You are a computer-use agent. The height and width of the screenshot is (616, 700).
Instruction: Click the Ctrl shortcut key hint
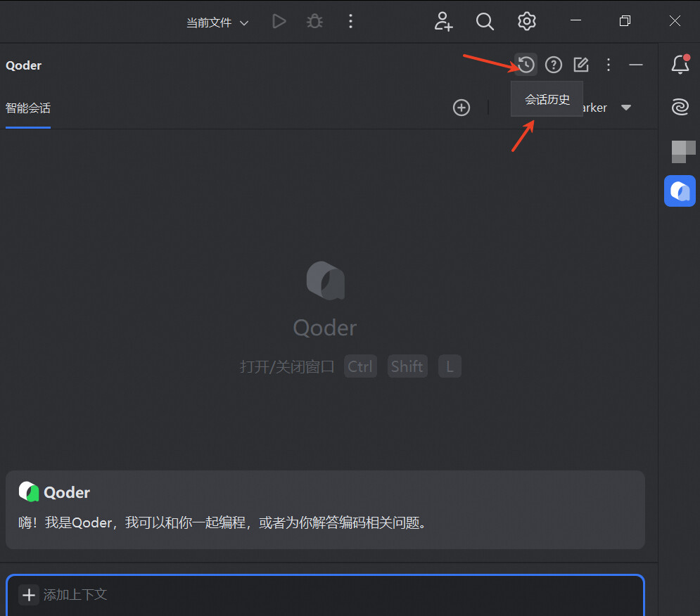click(360, 366)
